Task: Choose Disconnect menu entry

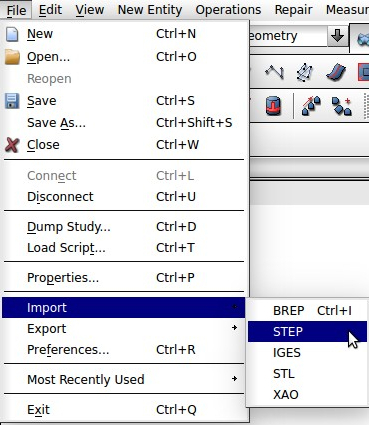Action: [x=123, y=197]
